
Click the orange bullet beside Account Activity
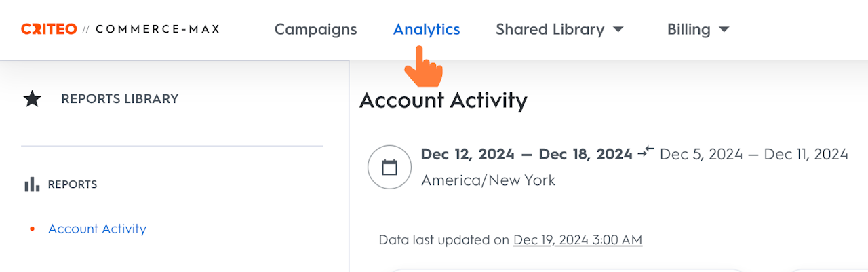pyautogui.click(x=32, y=229)
